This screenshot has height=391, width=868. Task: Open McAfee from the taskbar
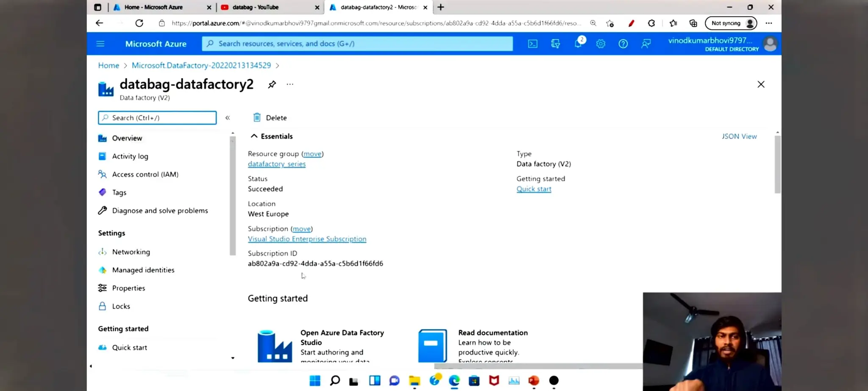(494, 380)
